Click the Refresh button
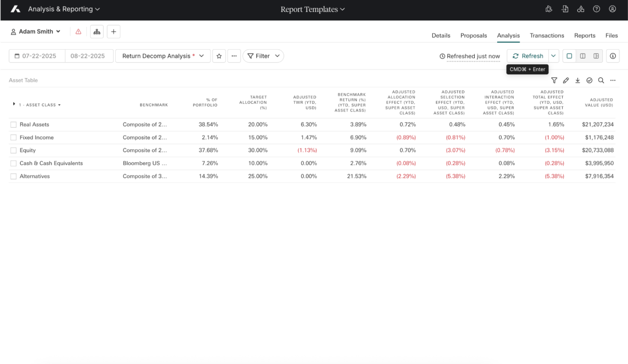This screenshot has height=364, width=628. tap(528, 56)
